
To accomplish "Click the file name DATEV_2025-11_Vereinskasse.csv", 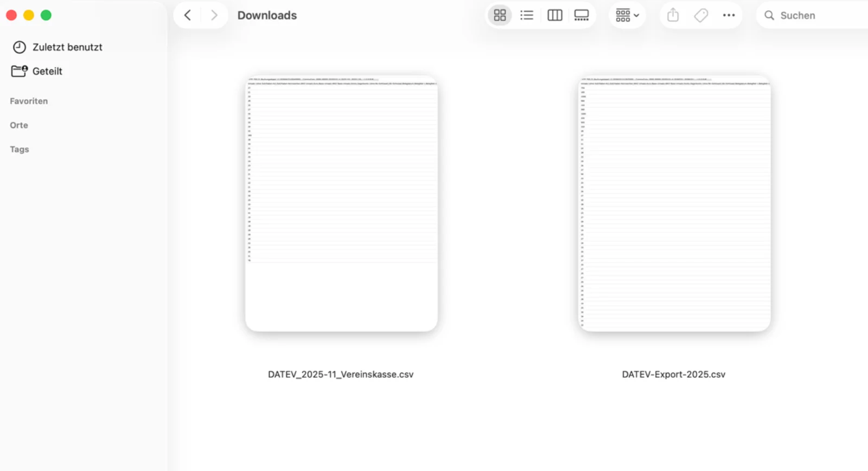I will (341, 375).
